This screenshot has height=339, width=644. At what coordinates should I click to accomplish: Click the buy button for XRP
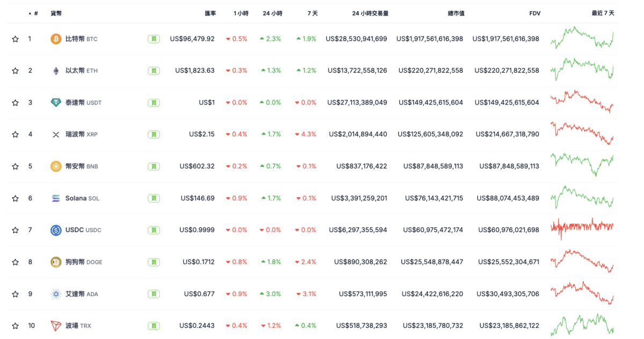(154, 134)
